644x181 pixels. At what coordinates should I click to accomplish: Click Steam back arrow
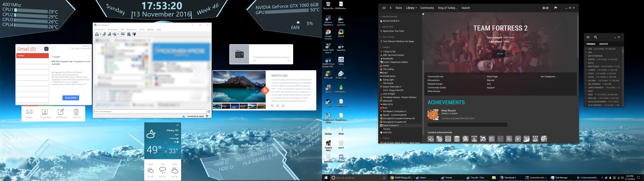pos(390,8)
